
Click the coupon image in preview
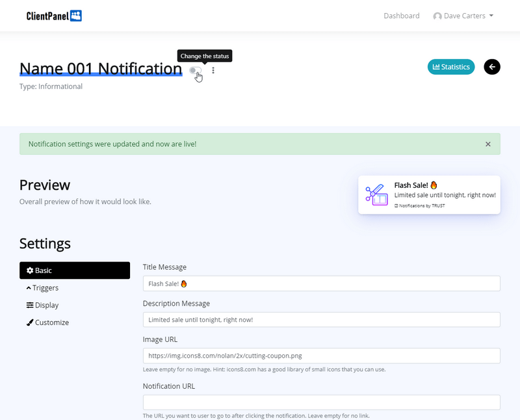tap(376, 195)
